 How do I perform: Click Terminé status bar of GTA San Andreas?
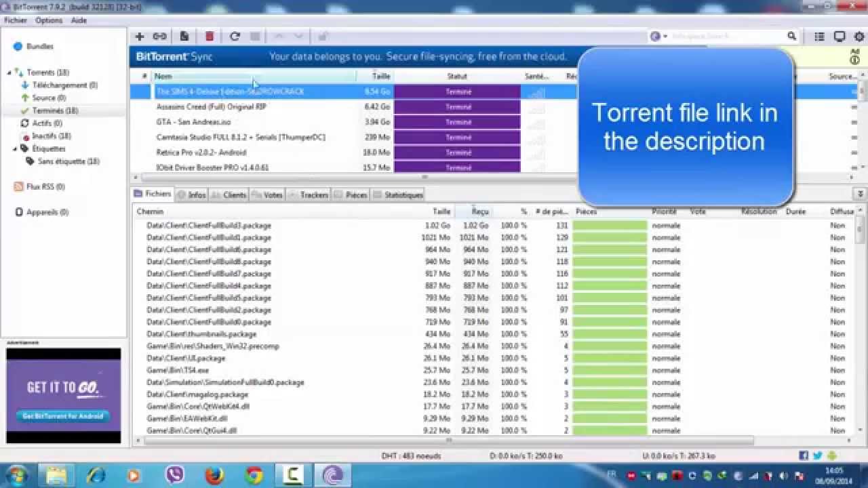(x=457, y=122)
